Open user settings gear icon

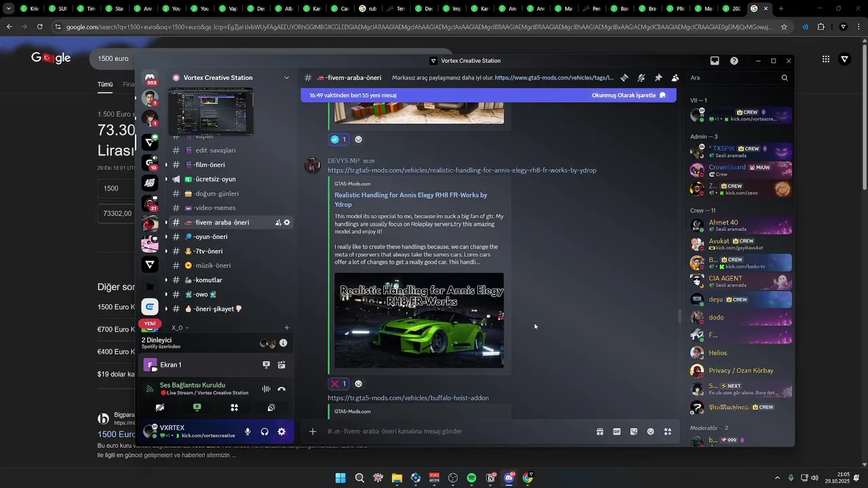(281, 432)
